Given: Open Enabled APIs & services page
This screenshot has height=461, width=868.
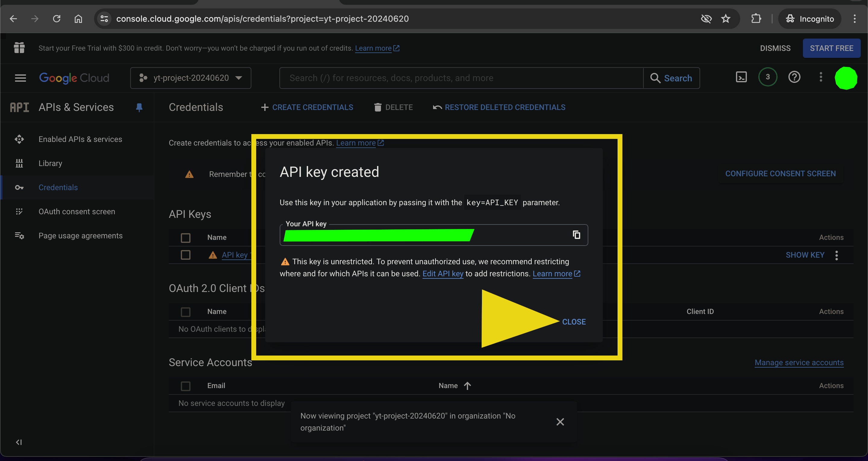Looking at the screenshot, I should tap(80, 139).
